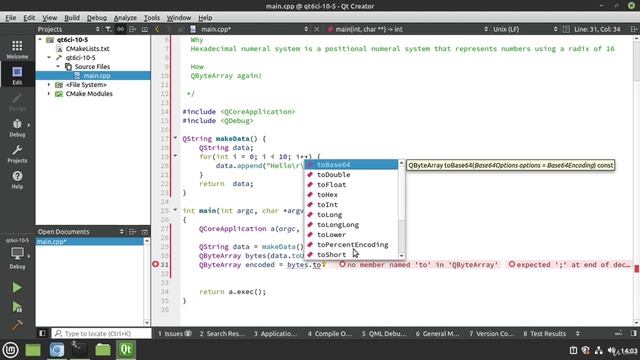Split the editor view

633,29
